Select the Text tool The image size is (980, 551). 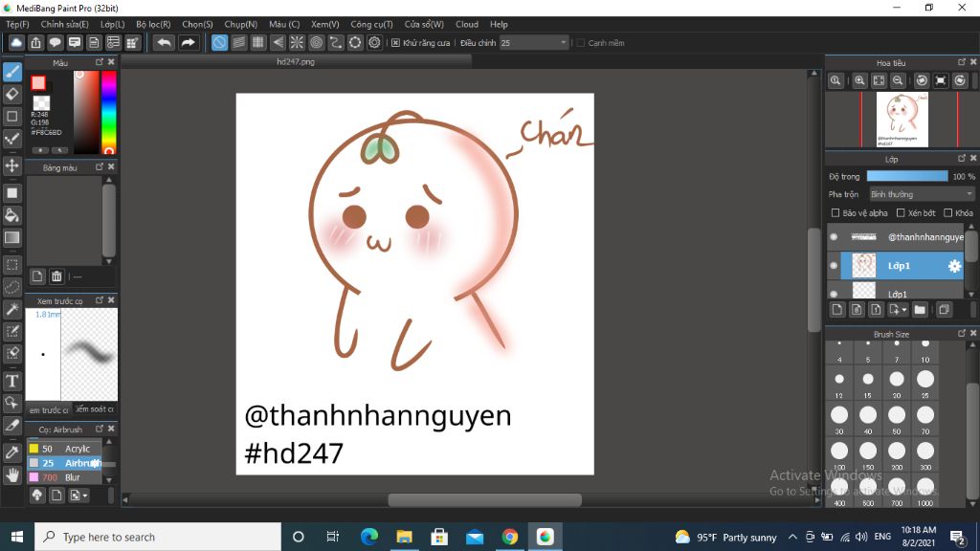pos(12,381)
